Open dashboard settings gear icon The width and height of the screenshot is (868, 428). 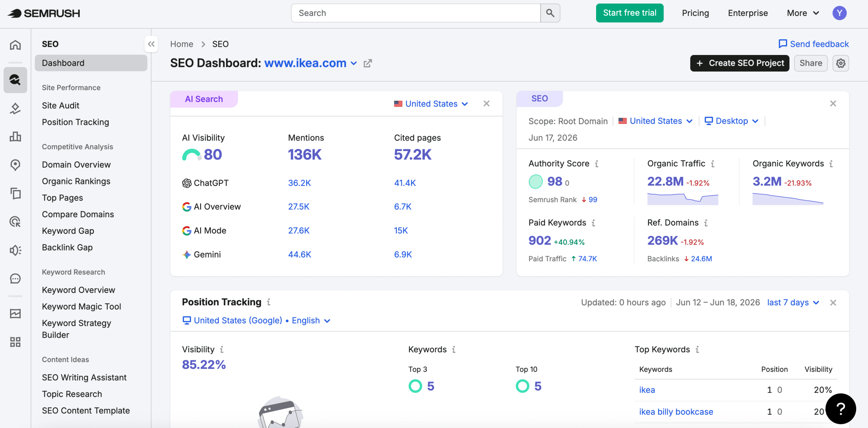(841, 63)
